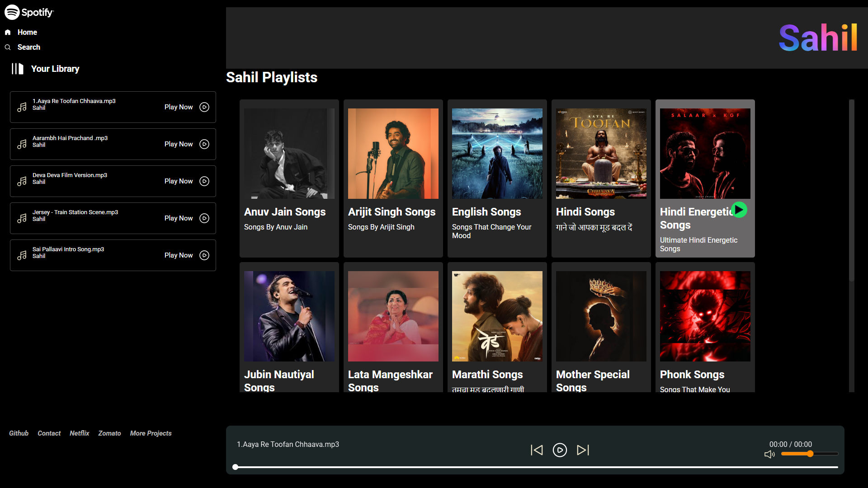This screenshot has height=488, width=868.
Task: Click music note icon for Deva Deva Film Version
Action: pyautogui.click(x=22, y=181)
